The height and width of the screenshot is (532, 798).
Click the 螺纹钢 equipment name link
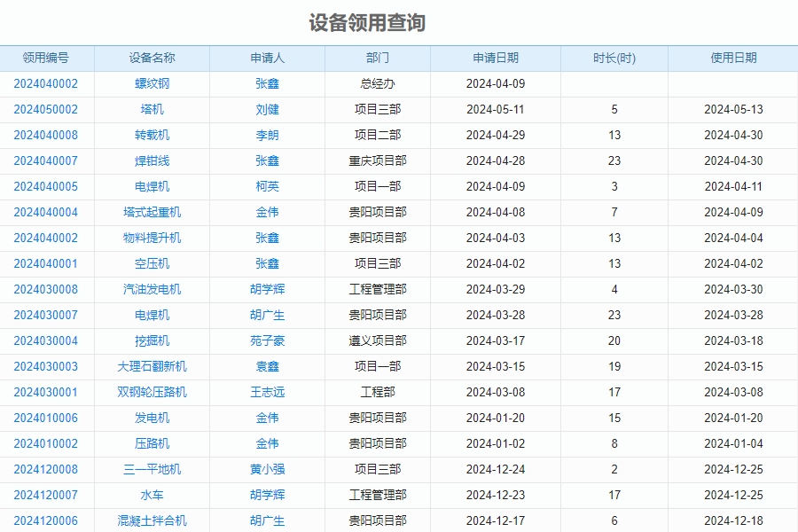click(x=153, y=83)
